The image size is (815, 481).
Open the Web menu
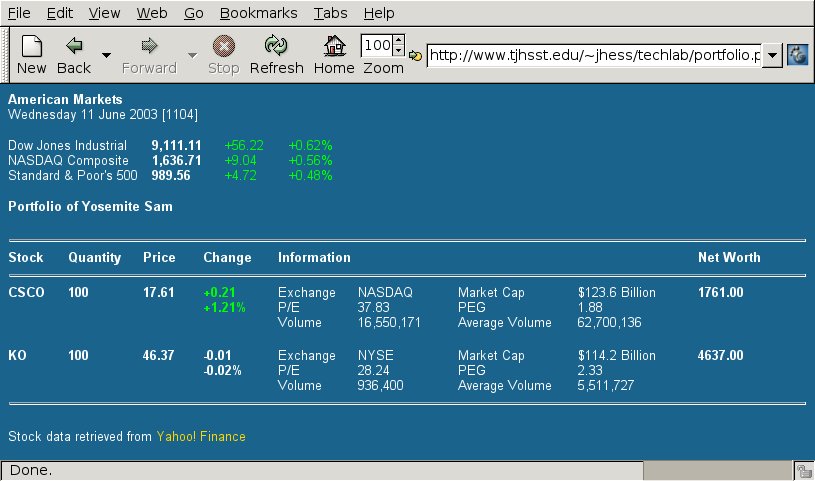[x=152, y=13]
